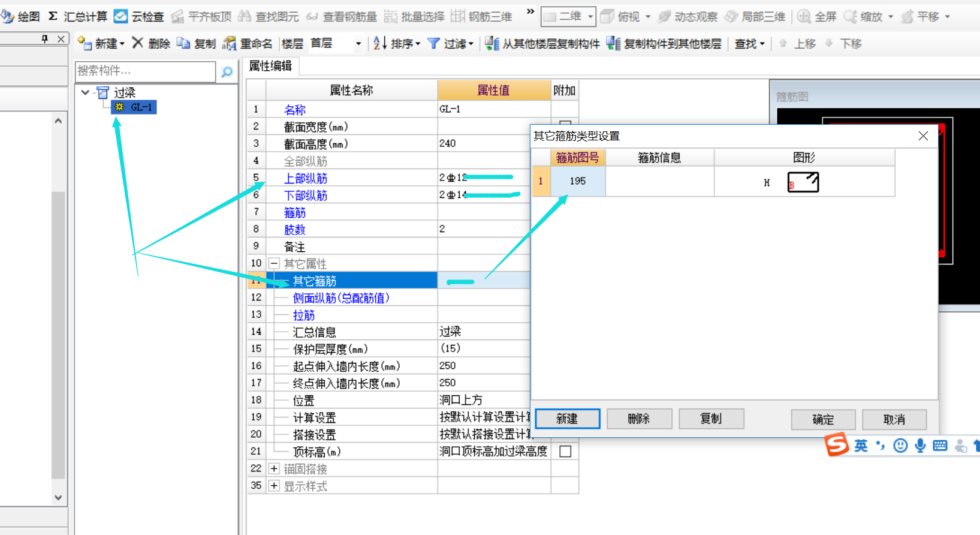Open the 平移 pan dropdown
This screenshot has height=535, width=980.
click(947, 17)
